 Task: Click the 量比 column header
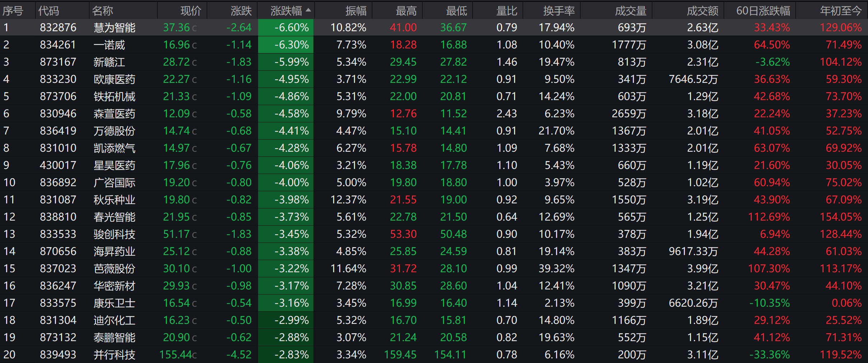click(x=507, y=11)
